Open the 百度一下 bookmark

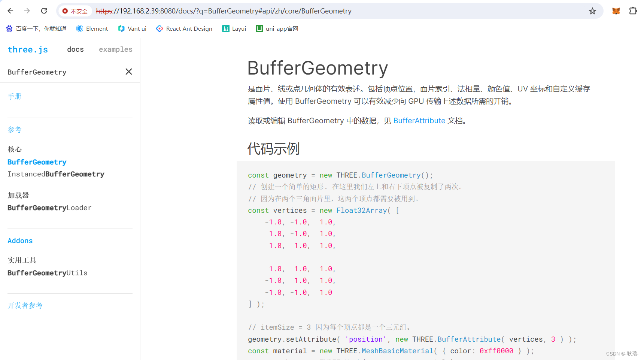36,28
